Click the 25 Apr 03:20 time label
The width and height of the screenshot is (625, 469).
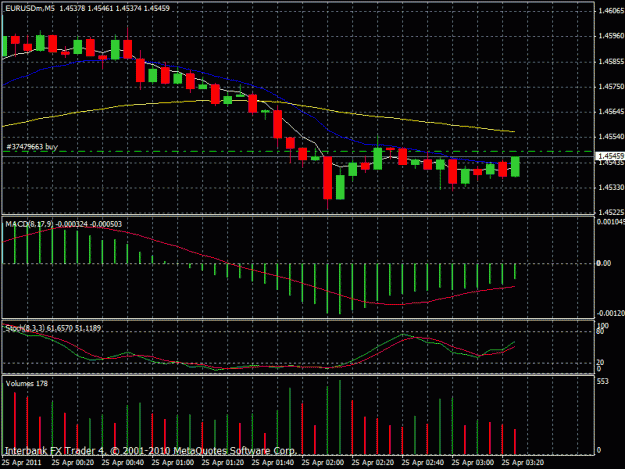(523, 463)
